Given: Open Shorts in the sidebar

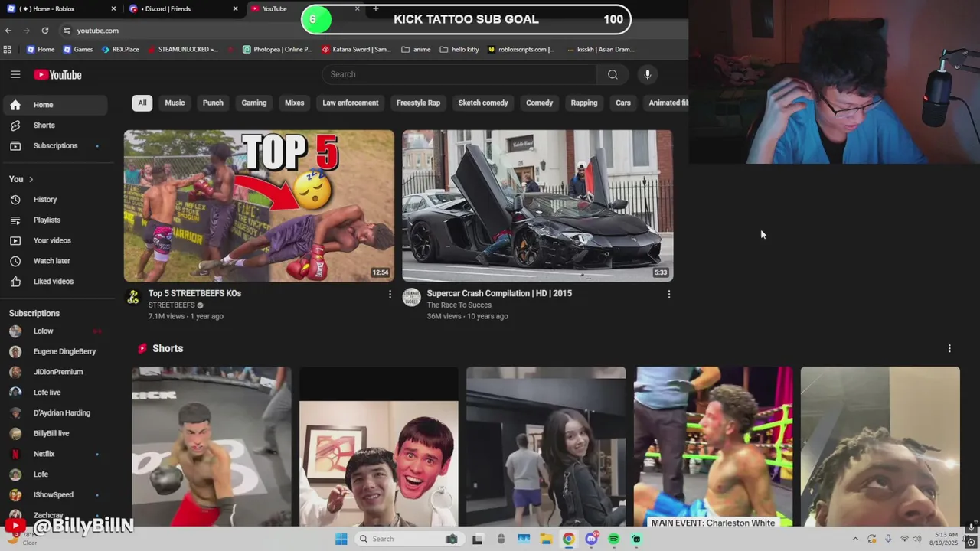Looking at the screenshot, I should click(x=55, y=126).
